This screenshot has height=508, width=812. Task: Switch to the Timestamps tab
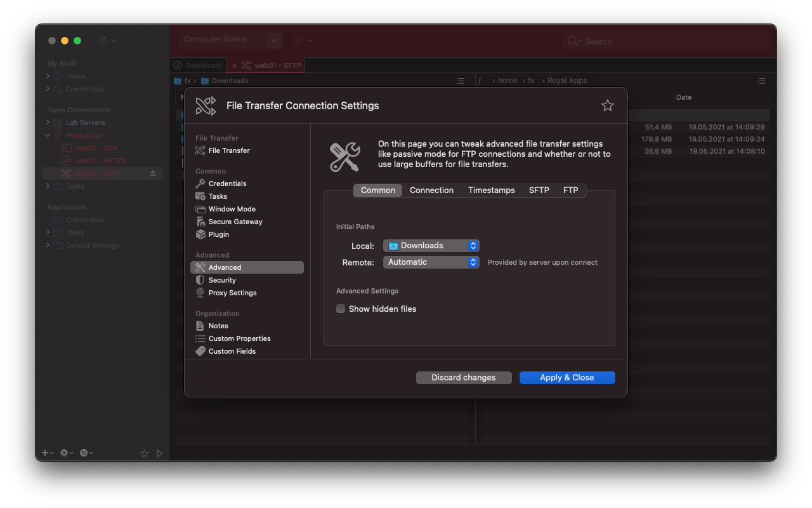[491, 190]
